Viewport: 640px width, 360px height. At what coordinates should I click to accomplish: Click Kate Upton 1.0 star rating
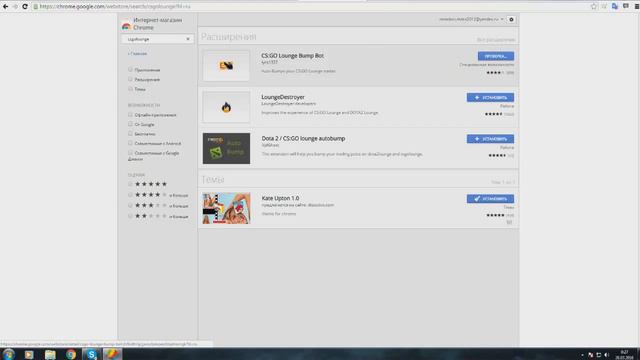pyautogui.click(x=495, y=215)
